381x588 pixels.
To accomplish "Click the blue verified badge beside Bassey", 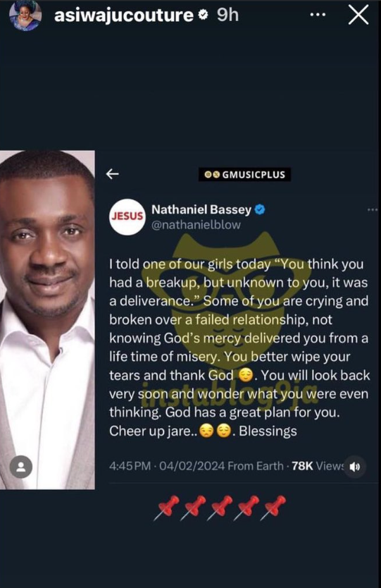I will click(260, 209).
